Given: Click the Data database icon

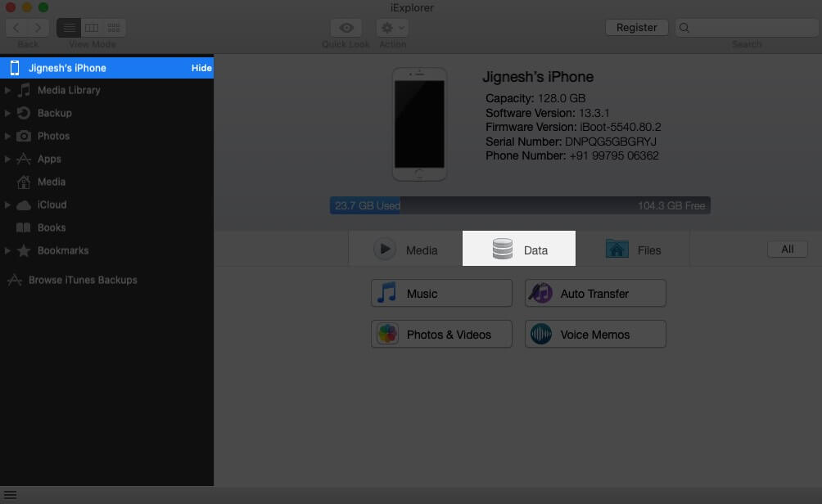Looking at the screenshot, I should [502, 249].
